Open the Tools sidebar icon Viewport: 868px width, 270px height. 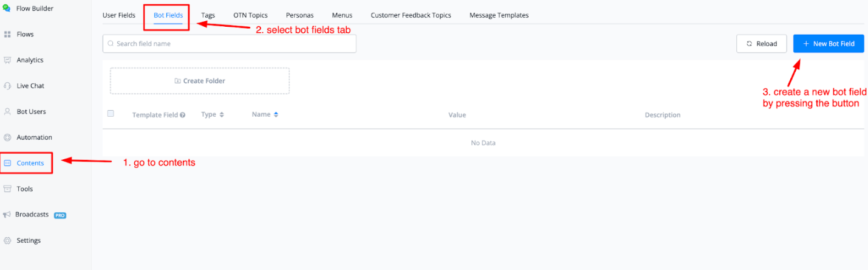[x=7, y=189]
